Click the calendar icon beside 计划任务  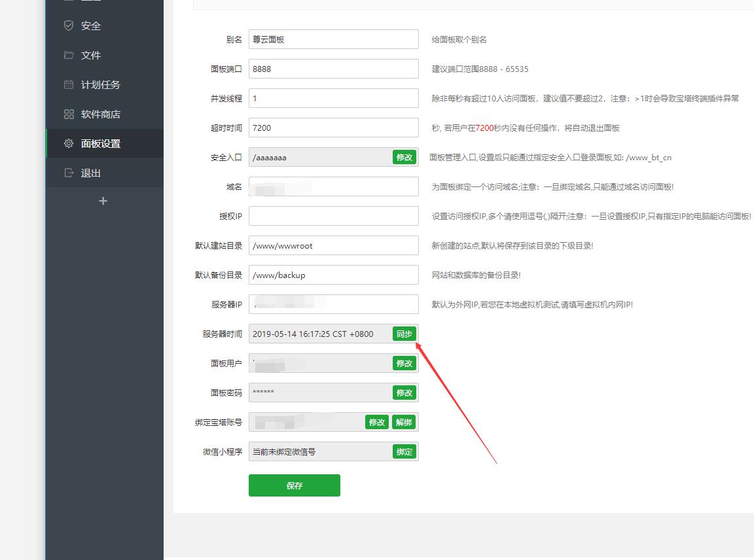[x=69, y=84]
